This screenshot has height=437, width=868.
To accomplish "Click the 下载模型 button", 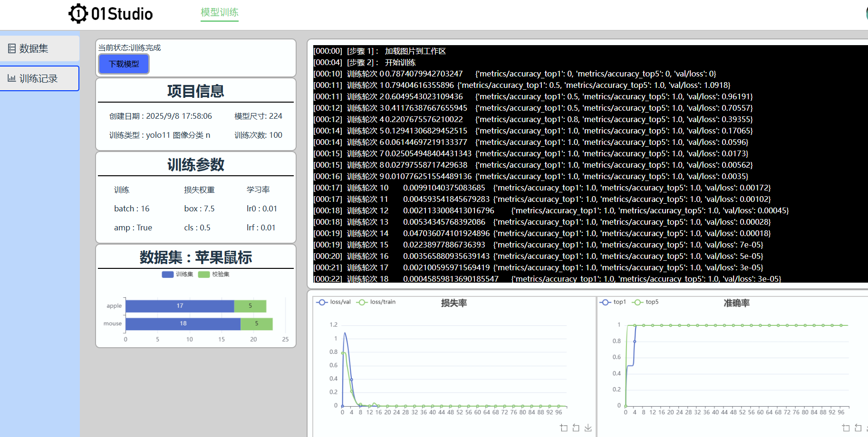I will pos(124,64).
